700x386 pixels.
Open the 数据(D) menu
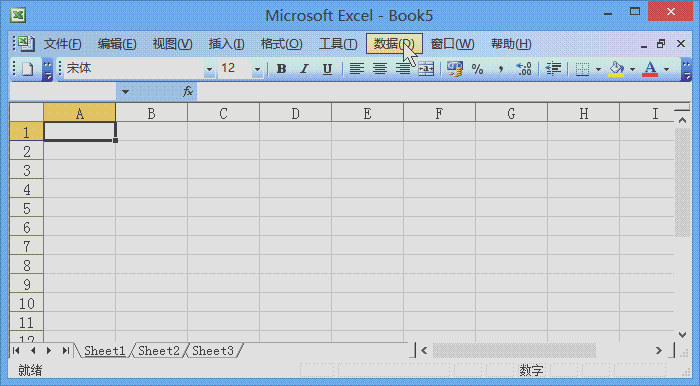pos(394,44)
